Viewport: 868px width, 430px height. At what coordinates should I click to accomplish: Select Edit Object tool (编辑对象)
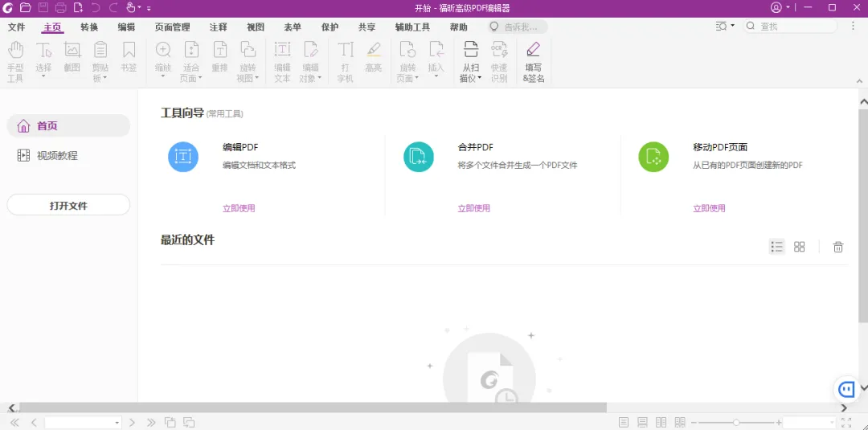coord(310,61)
